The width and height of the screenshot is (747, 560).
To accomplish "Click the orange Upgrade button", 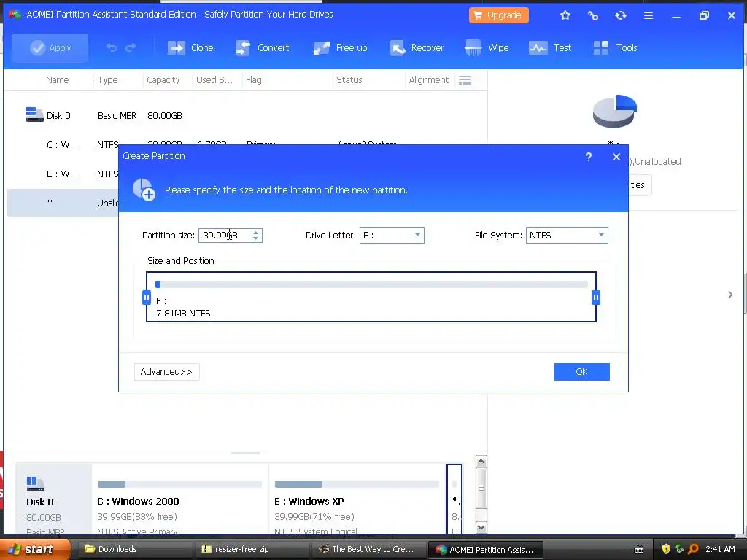I will (498, 15).
